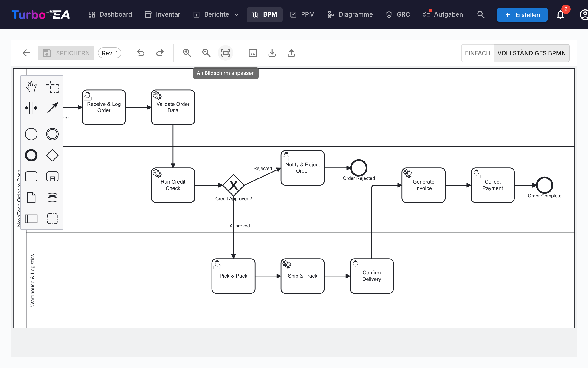Download the BPMN file
588x368 pixels.
[272, 53]
